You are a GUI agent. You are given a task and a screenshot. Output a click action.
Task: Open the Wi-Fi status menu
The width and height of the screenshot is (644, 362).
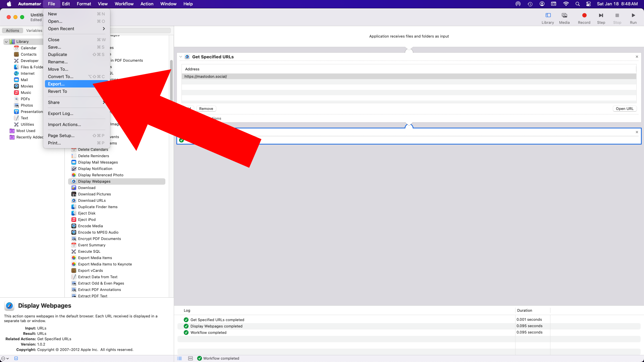[566, 4]
